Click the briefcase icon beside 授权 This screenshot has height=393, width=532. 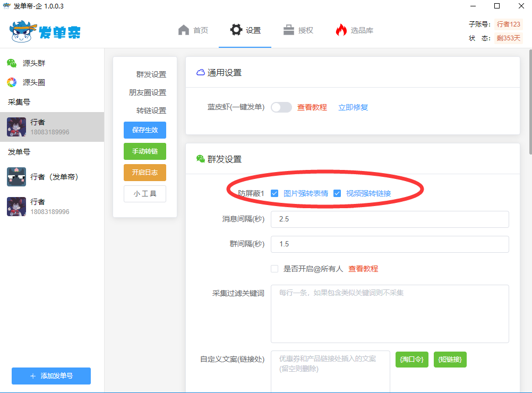click(x=289, y=30)
